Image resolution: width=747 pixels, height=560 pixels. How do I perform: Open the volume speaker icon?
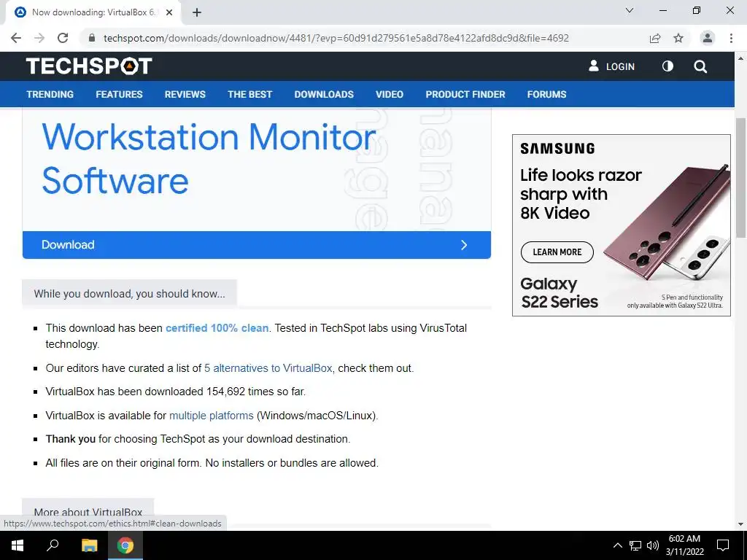point(653,545)
